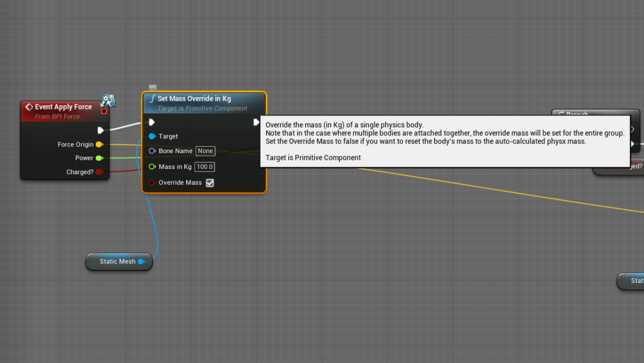Image resolution: width=644 pixels, height=363 pixels.
Task: Click the Mass in Kg value field
Action: click(x=205, y=167)
